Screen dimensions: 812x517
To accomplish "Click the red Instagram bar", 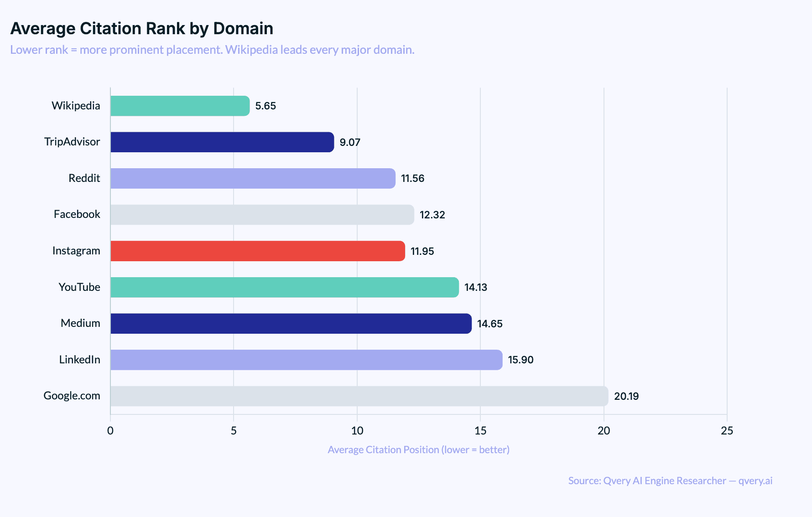I will [258, 251].
